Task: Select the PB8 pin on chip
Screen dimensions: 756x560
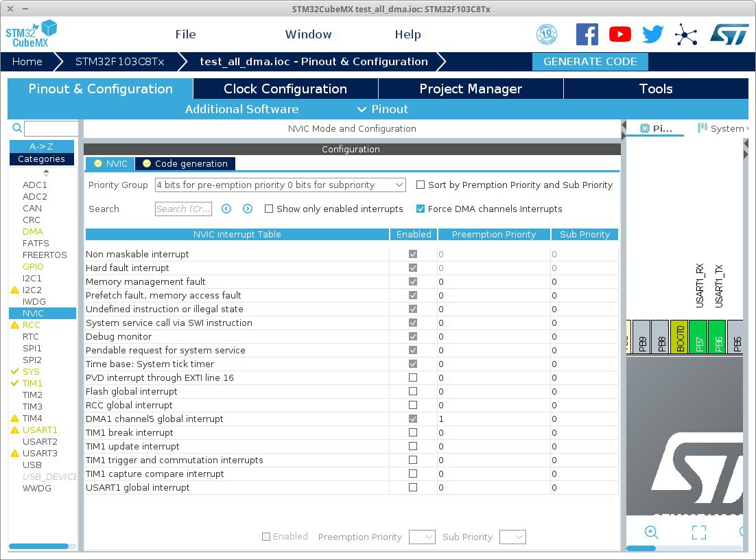Action: click(x=661, y=337)
